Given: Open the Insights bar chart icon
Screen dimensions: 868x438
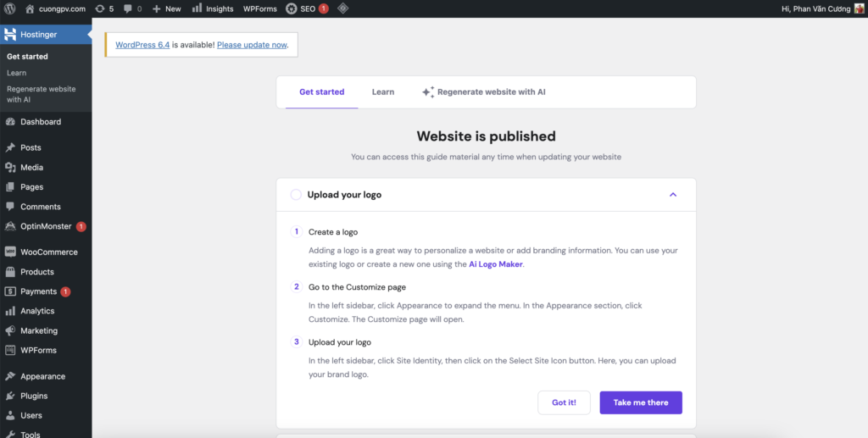Looking at the screenshot, I should coord(197,8).
